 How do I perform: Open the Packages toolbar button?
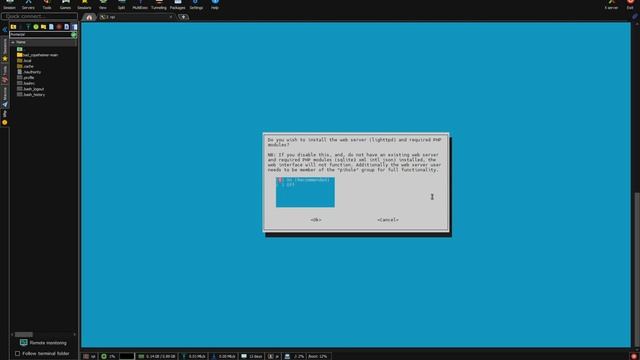178,5
